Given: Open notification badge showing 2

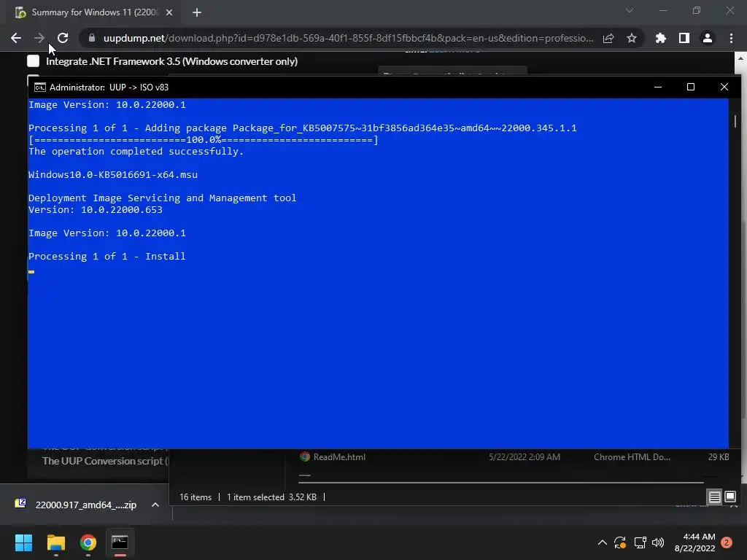Looking at the screenshot, I should (x=727, y=542).
